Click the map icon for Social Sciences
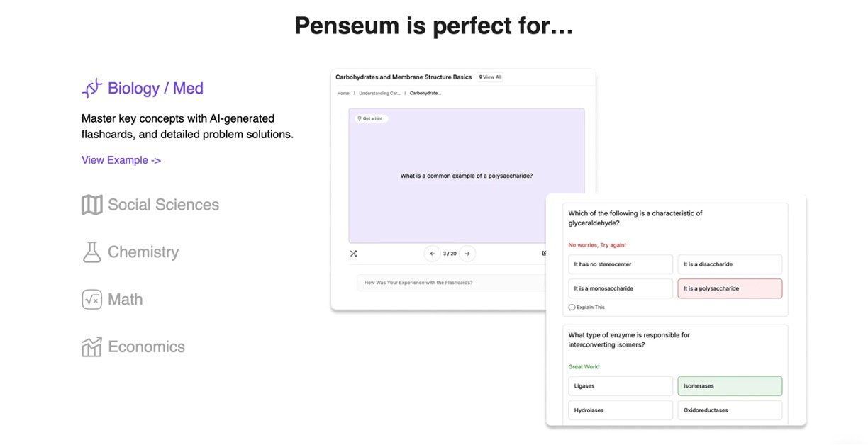Viewport: 868px width, 445px height. (x=92, y=205)
